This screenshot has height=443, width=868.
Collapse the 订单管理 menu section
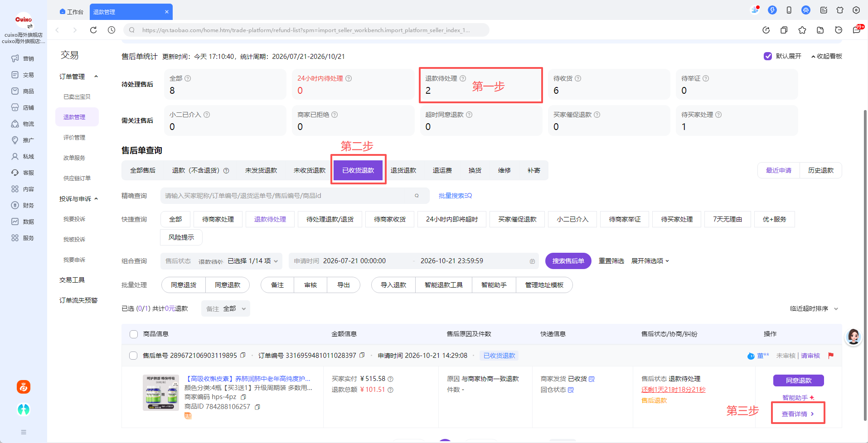tap(78, 77)
